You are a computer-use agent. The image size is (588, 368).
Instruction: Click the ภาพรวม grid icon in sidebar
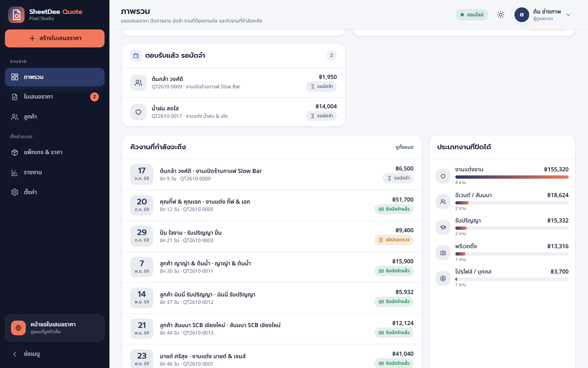coord(15,77)
